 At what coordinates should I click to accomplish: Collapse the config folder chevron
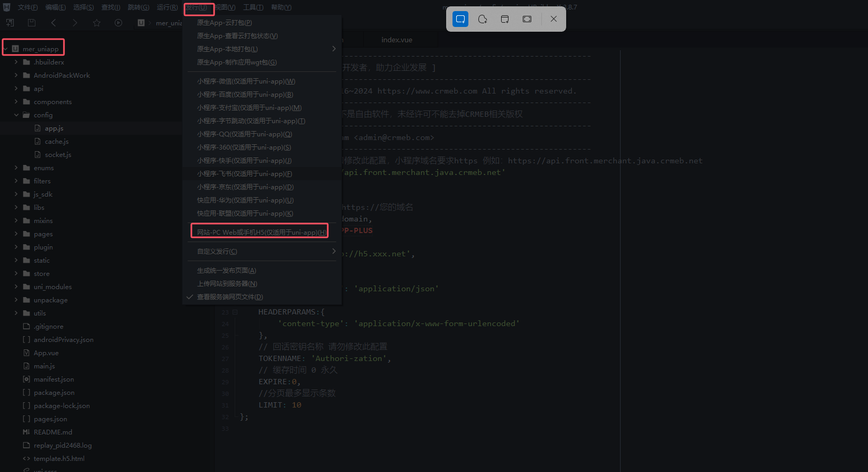pos(16,115)
